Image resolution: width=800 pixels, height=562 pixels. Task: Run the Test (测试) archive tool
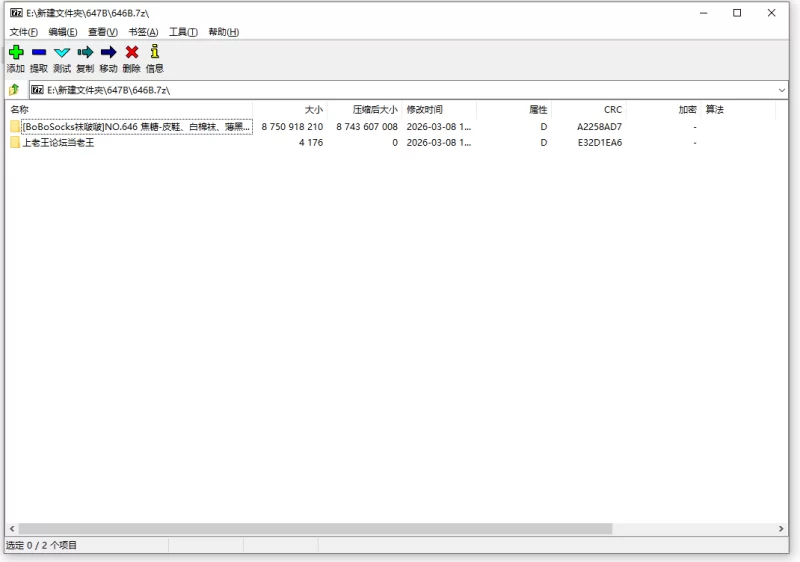62,53
